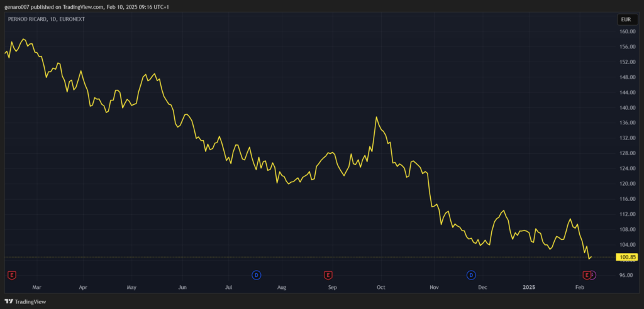This screenshot has height=309, width=644.
Task: Click the Mar label on time axis
Action: (x=36, y=287)
